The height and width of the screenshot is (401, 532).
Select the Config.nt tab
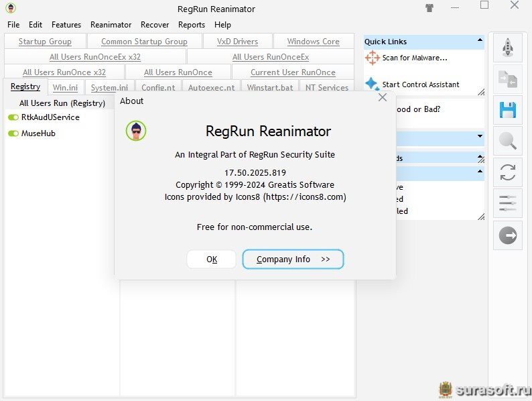(x=158, y=87)
